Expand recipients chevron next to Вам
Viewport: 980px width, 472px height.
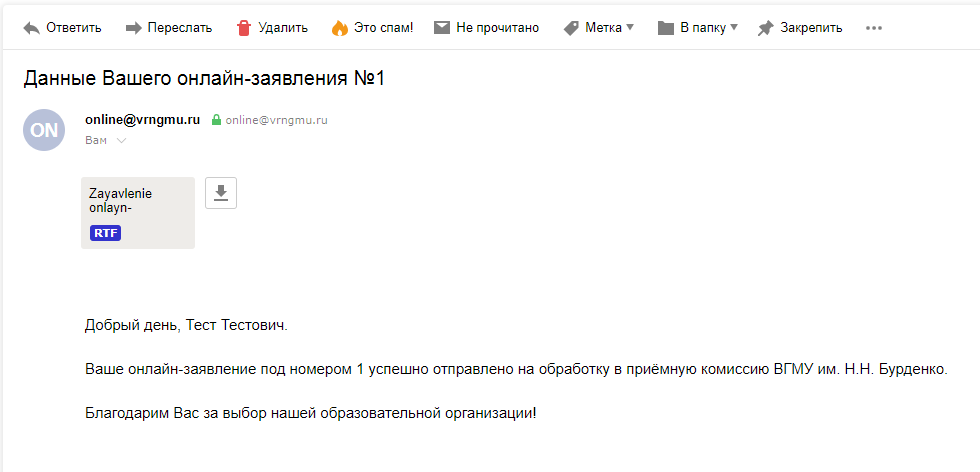pyautogui.click(x=121, y=141)
